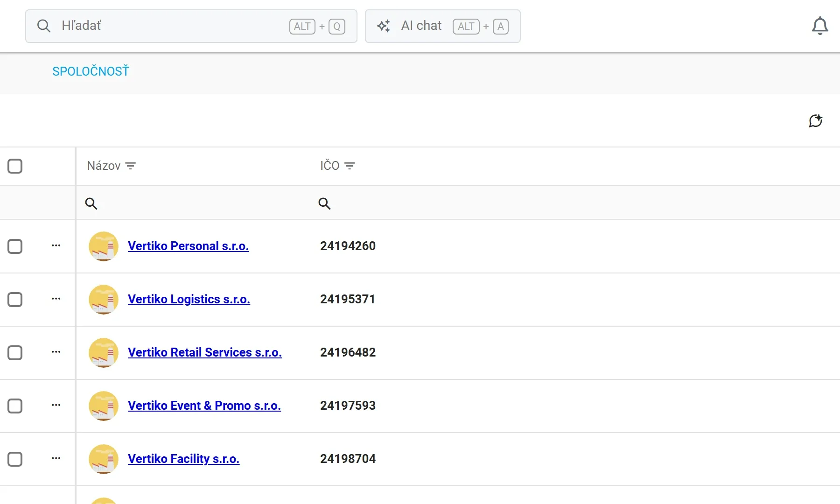Open the AI chat sparkle button
Screen dimensions: 840x504
pyautogui.click(x=442, y=26)
